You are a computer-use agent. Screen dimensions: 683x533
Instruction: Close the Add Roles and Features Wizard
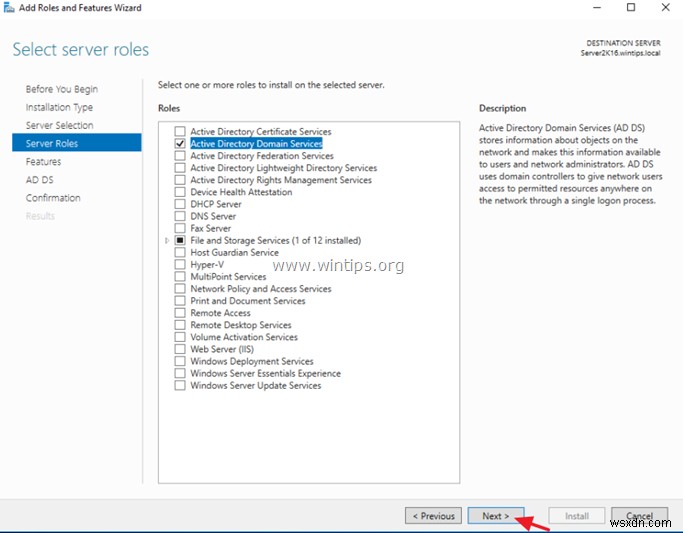[x=665, y=7]
